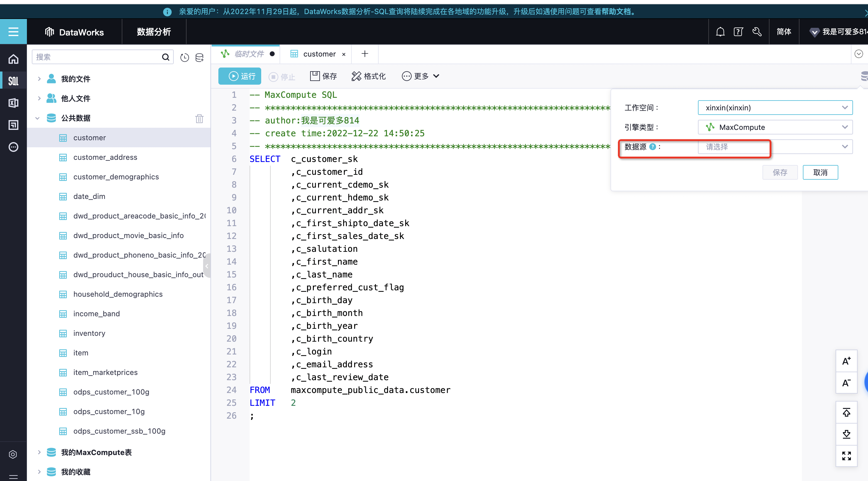Switch language via 简体
This screenshot has width=868, height=481.
click(784, 32)
